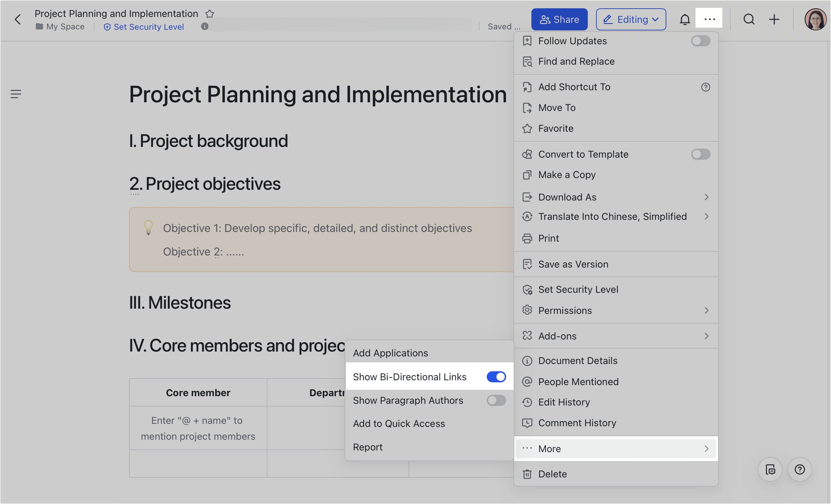The image size is (831, 504).
Task: Go back using the back arrow
Action: coord(18,19)
